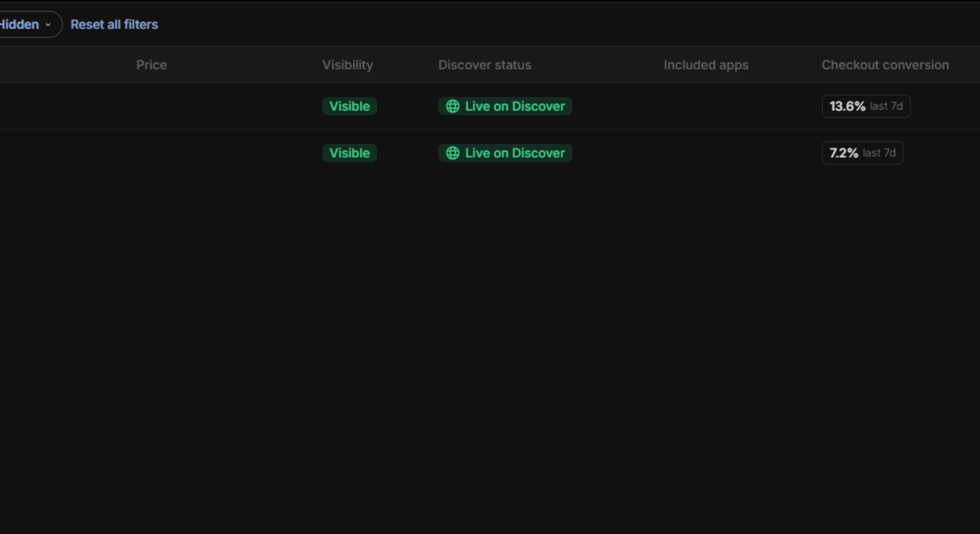980x534 pixels.
Task: Click globe icon in first row
Action: [452, 106]
